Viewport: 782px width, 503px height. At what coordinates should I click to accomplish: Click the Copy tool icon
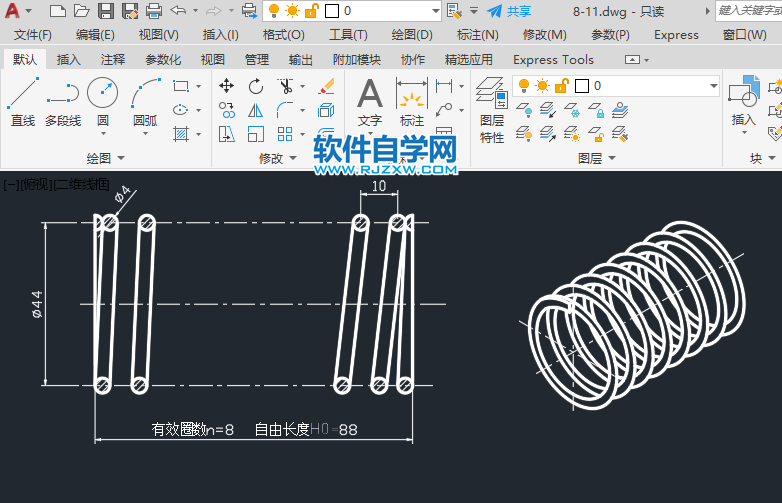pos(226,110)
